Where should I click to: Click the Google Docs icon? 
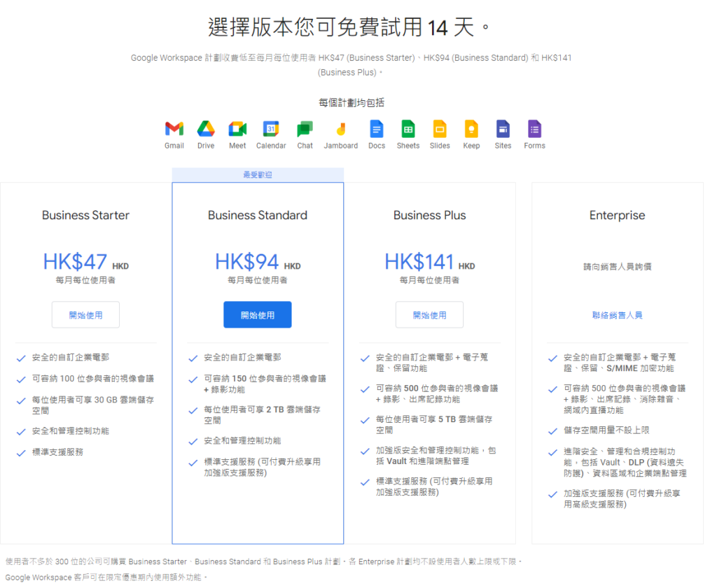376,129
